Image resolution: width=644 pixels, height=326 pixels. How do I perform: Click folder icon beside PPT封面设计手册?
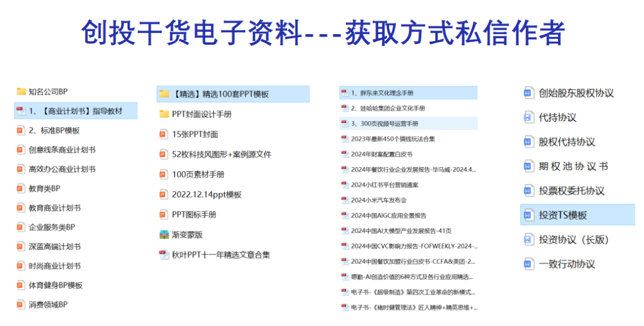165,114
